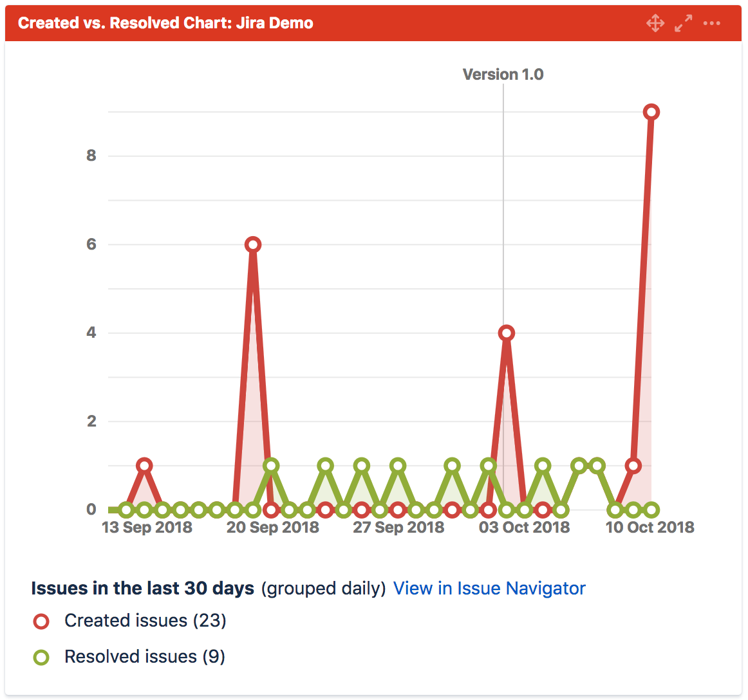Click the 03 Oct 2018 axis label
Viewport: 748px width, 700px height.
pyautogui.click(x=524, y=527)
